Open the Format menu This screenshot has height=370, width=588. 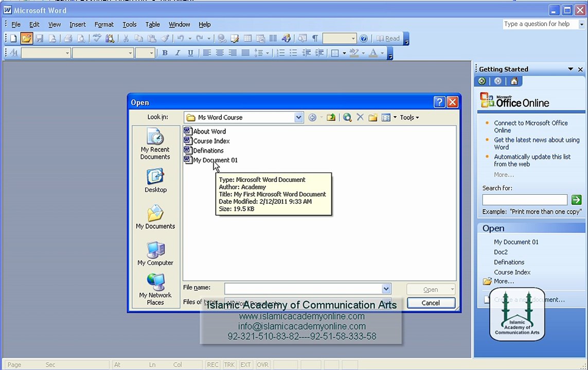point(104,24)
